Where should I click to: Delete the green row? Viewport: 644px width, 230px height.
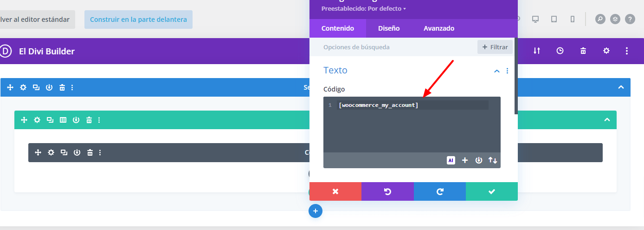pyautogui.click(x=89, y=120)
